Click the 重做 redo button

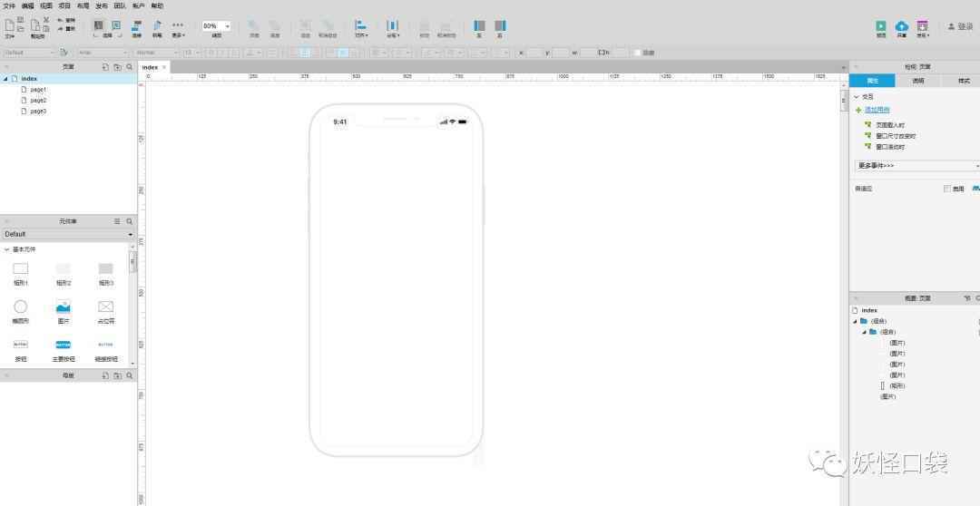point(66,29)
